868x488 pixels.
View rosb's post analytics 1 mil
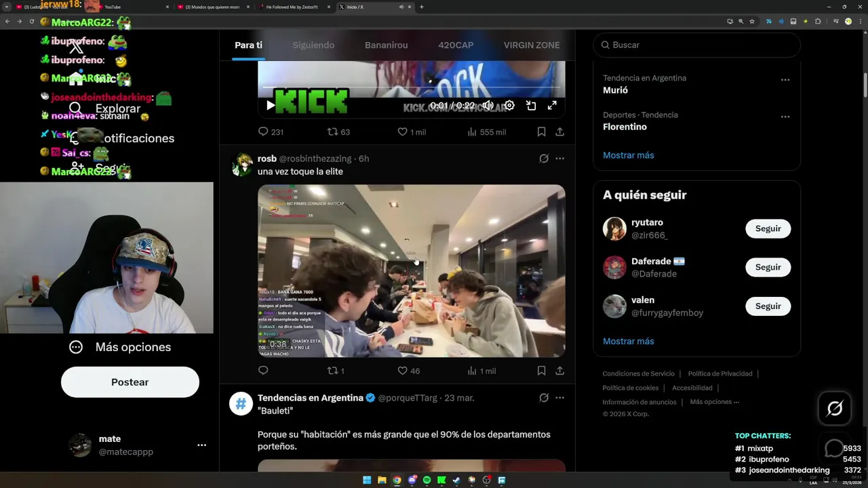click(481, 371)
